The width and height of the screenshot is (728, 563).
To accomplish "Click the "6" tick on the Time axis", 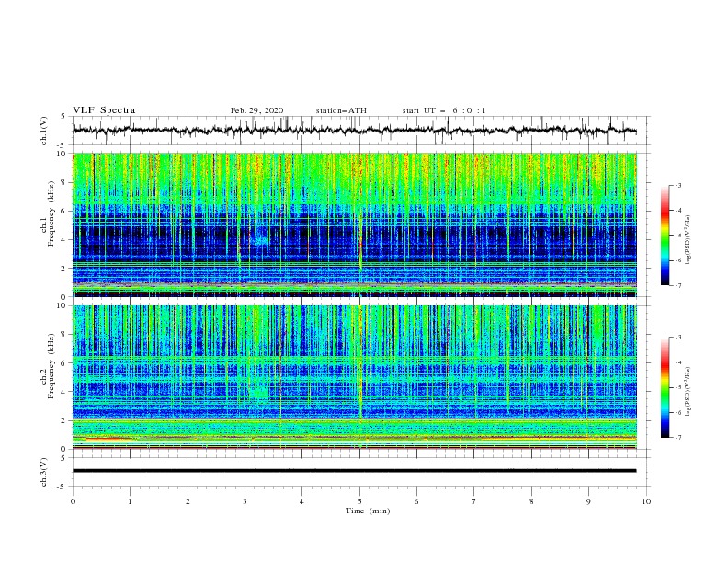I will [416, 501].
